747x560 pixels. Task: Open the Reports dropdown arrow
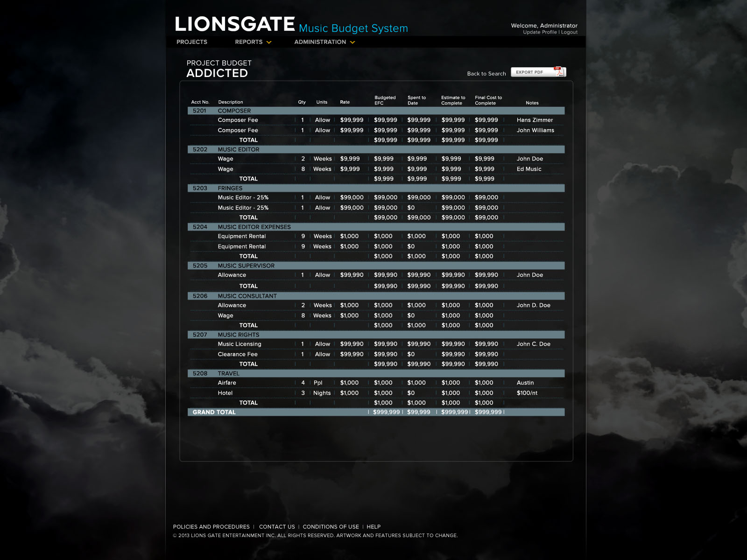269,42
